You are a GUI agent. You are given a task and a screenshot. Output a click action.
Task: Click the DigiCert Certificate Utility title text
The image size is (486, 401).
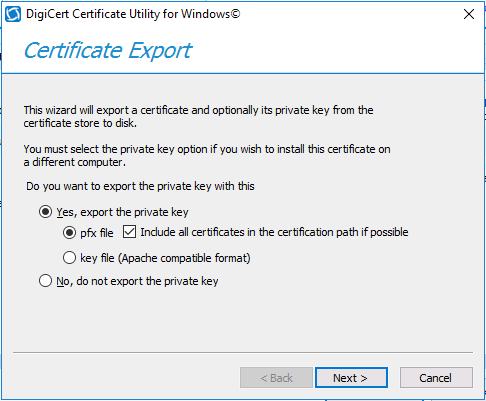point(133,14)
